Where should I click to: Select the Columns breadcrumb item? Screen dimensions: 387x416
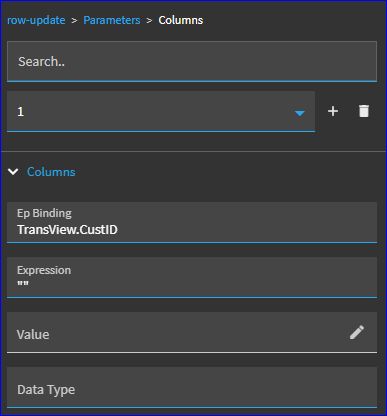pyautogui.click(x=181, y=20)
